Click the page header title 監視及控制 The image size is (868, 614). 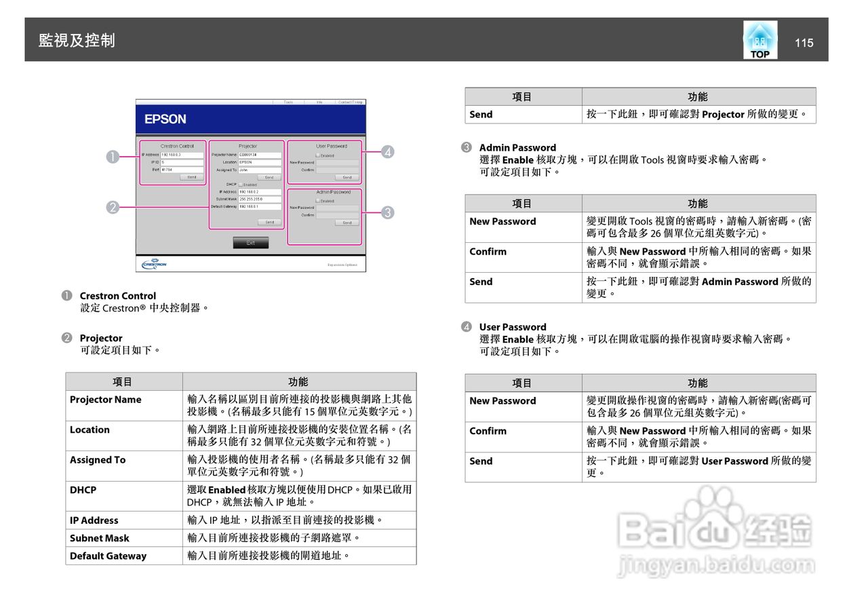tap(77, 41)
